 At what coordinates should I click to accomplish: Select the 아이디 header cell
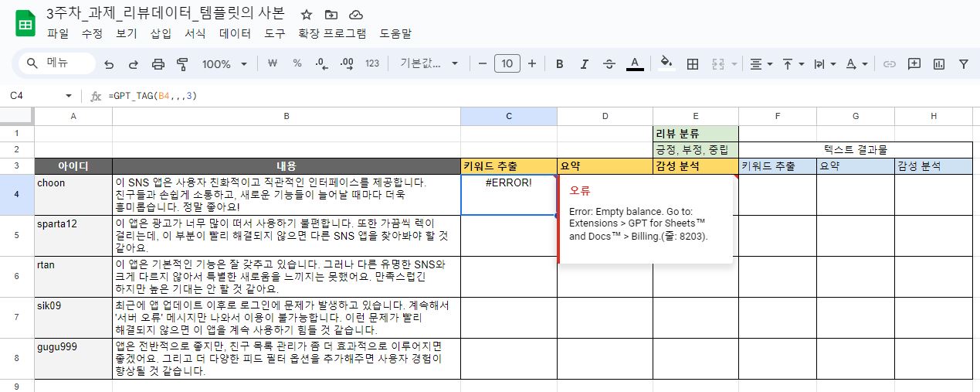(73, 166)
